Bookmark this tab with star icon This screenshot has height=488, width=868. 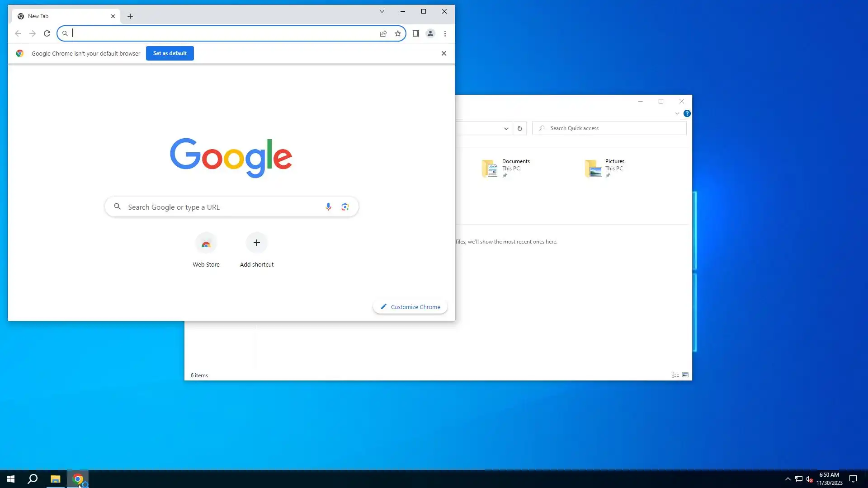click(398, 33)
